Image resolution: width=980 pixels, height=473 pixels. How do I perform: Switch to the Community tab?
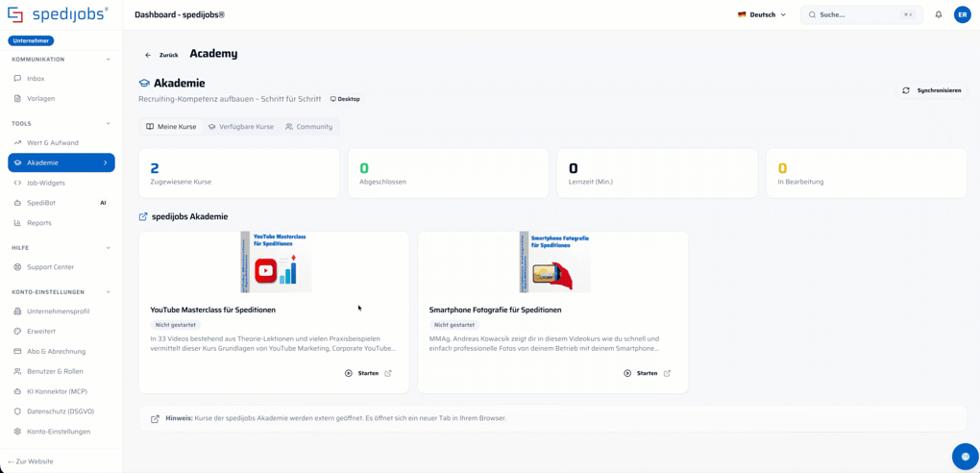tap(308, 126)
